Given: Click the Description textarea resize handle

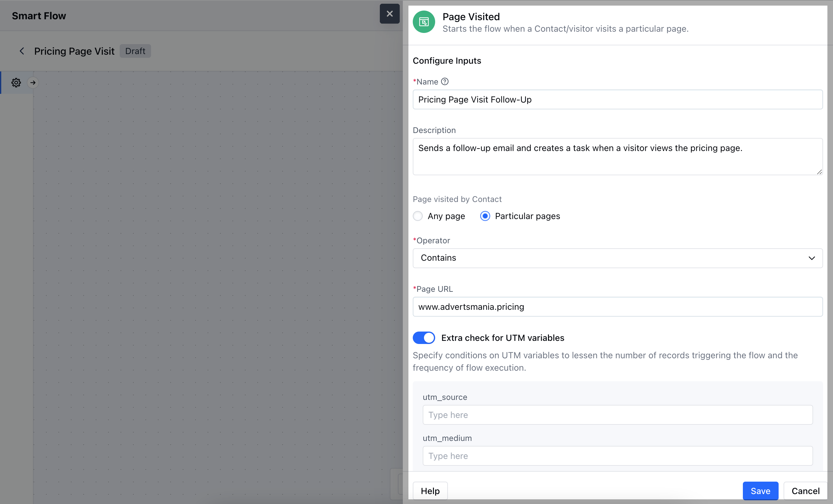Looking at the screenshot, I should point(819,172).
